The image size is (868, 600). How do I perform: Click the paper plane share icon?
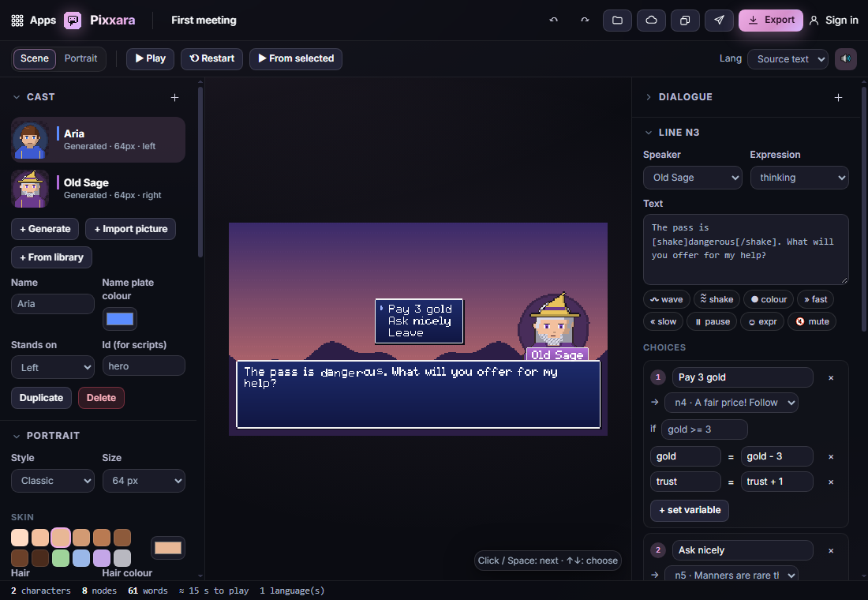[719, 21]
